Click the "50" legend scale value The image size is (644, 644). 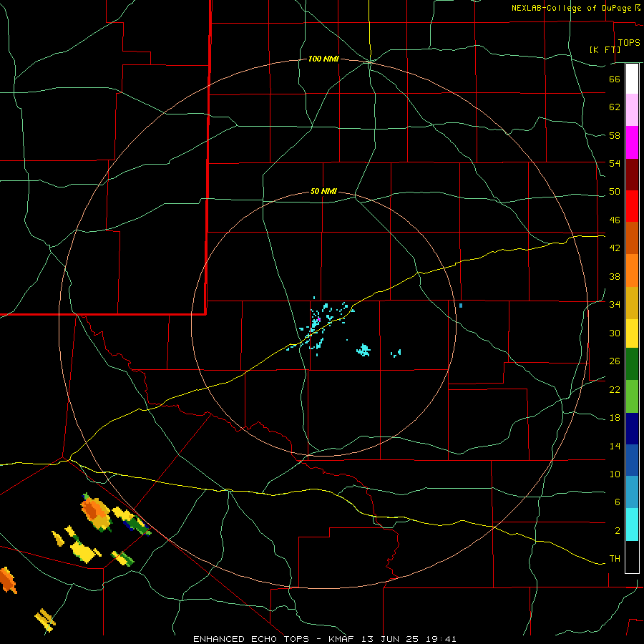(615, 192)
